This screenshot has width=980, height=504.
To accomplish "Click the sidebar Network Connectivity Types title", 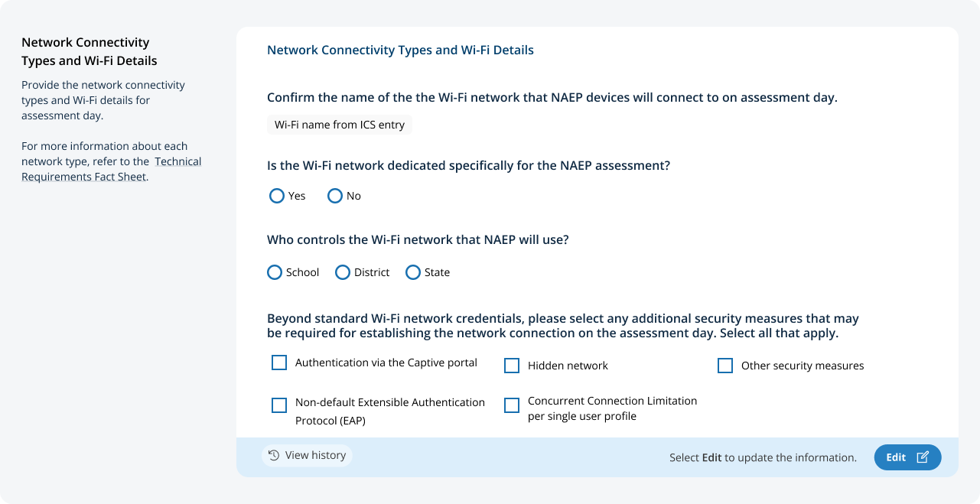I will coord(90,52).
